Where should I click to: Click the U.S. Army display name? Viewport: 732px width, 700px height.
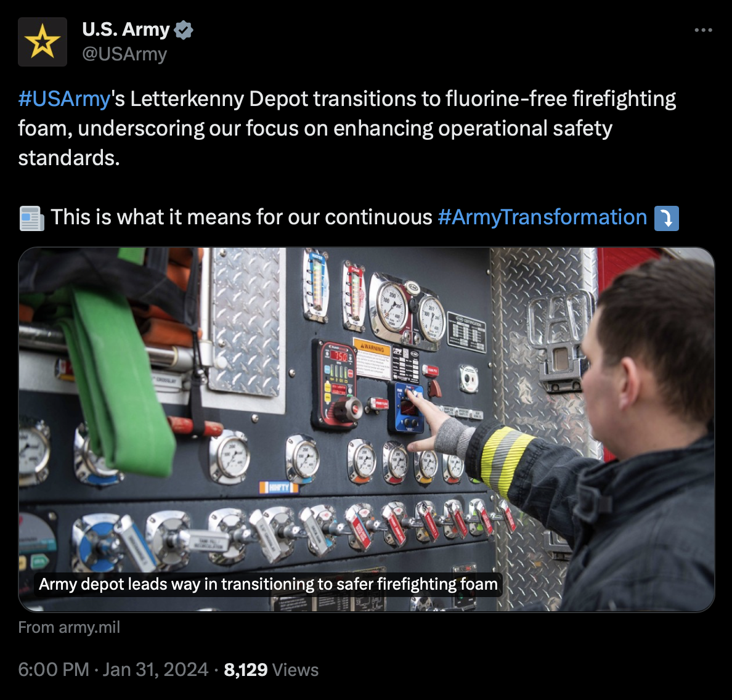coord(126,30)
